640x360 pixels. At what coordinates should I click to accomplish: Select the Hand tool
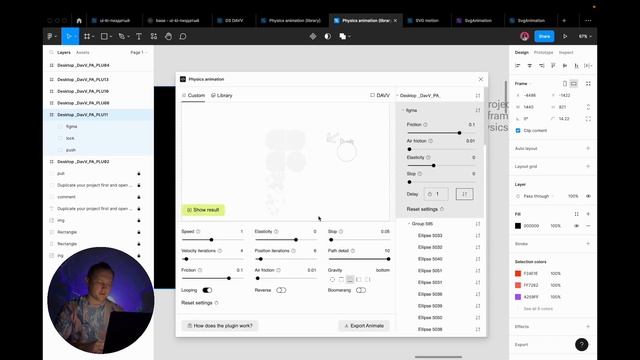168,36
